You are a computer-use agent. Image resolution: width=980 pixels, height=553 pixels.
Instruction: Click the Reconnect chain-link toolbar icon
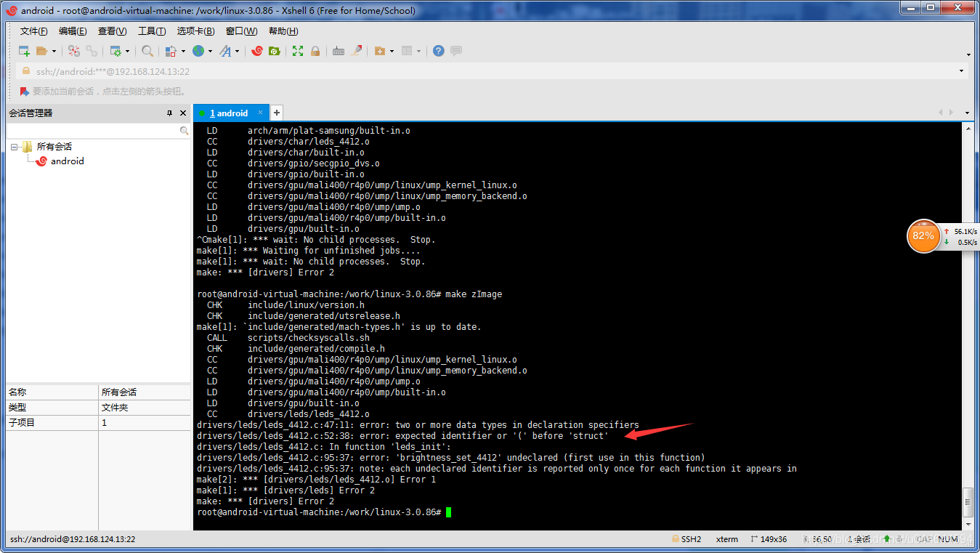pos(92,51)
